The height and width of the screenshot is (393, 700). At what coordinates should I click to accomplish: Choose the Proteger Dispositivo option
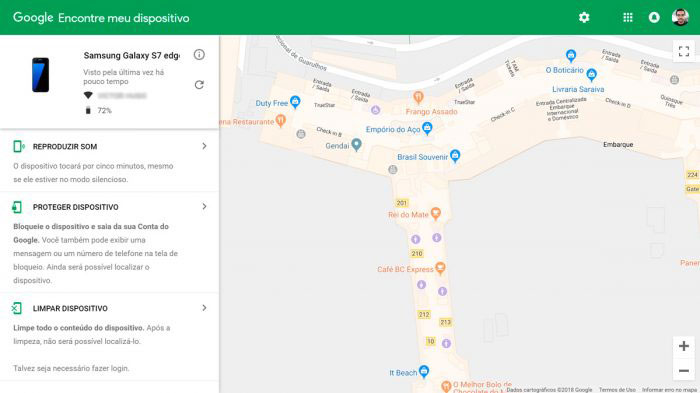tap(109, 243)
